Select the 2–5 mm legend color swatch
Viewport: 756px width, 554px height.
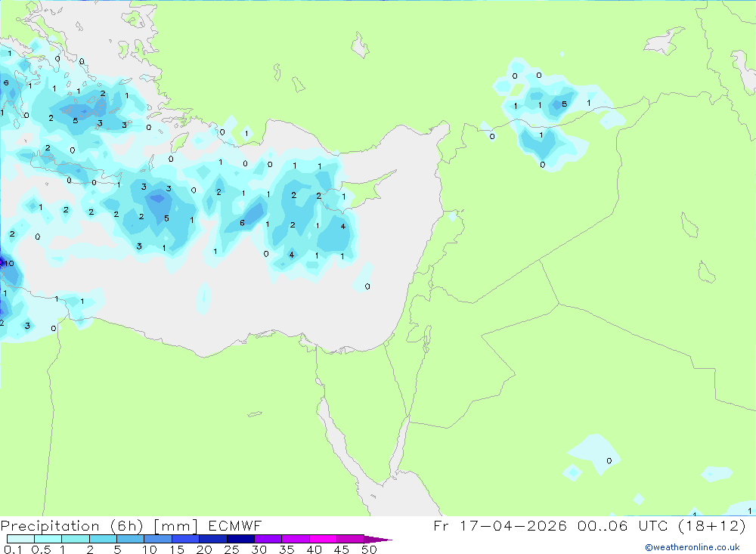(103, 539)
